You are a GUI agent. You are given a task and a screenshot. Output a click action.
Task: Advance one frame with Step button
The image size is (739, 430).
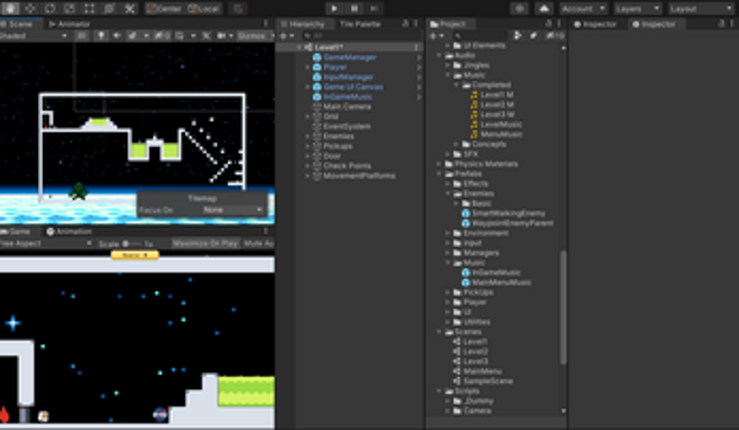[374, 8]
